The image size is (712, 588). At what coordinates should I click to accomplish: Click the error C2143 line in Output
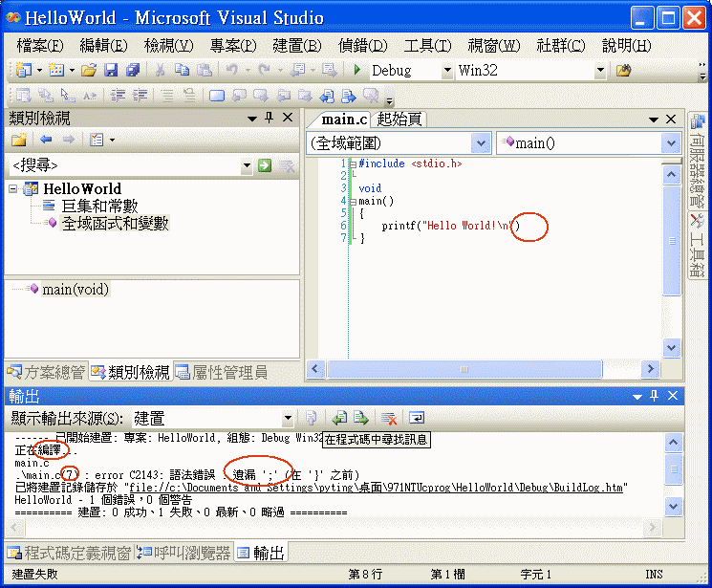pos(186,475)
